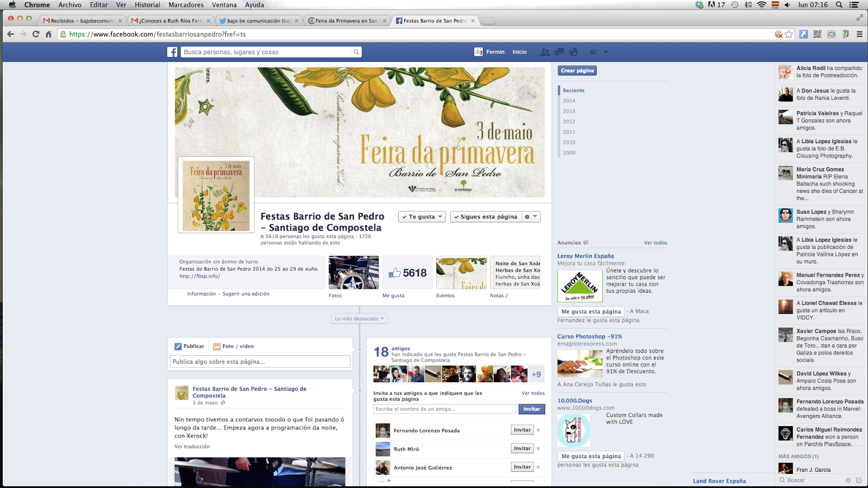Invite Fernando Lorenzo Posada

[522, 430]
